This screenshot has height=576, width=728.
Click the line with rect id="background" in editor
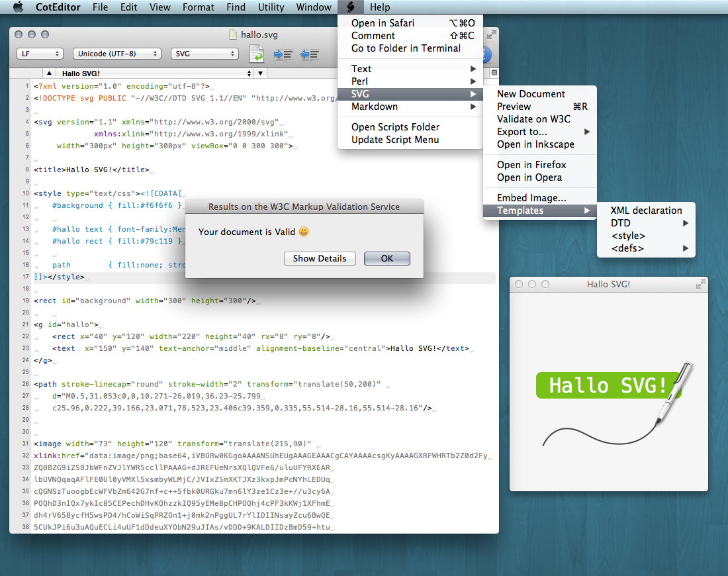point(144,301)
